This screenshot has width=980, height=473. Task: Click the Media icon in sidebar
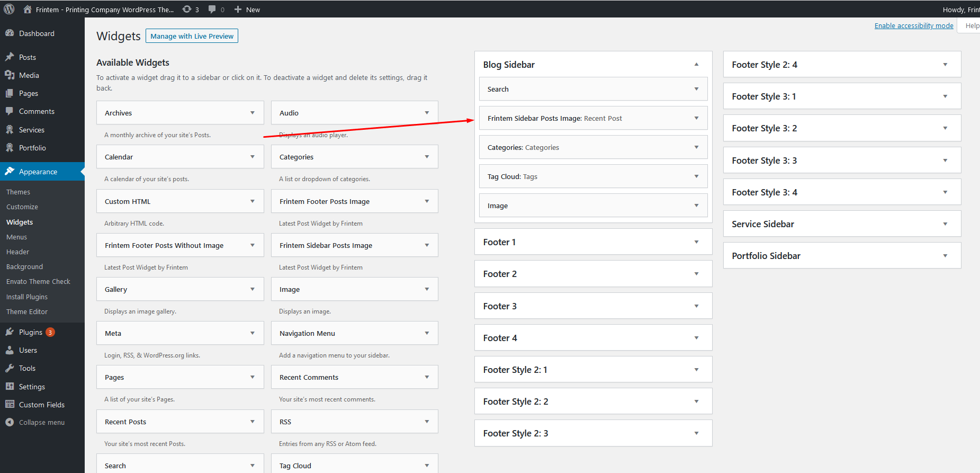[x=10, y=75]
